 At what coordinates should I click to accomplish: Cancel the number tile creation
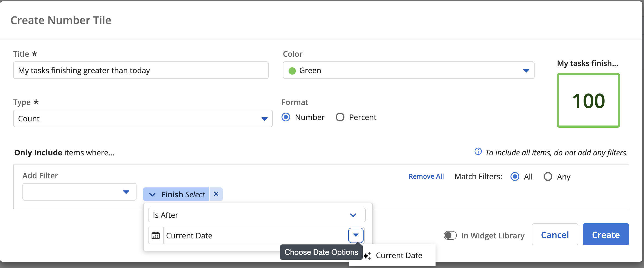pos(555,235)
